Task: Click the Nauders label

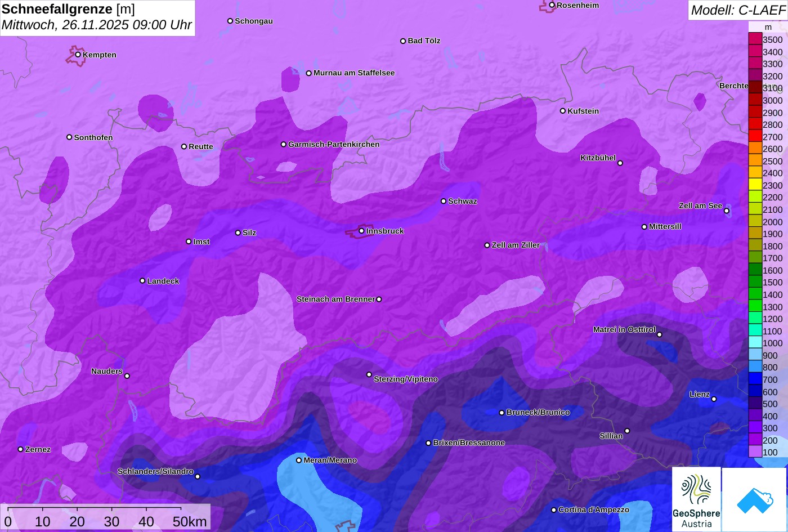Action: coord(107,371)
